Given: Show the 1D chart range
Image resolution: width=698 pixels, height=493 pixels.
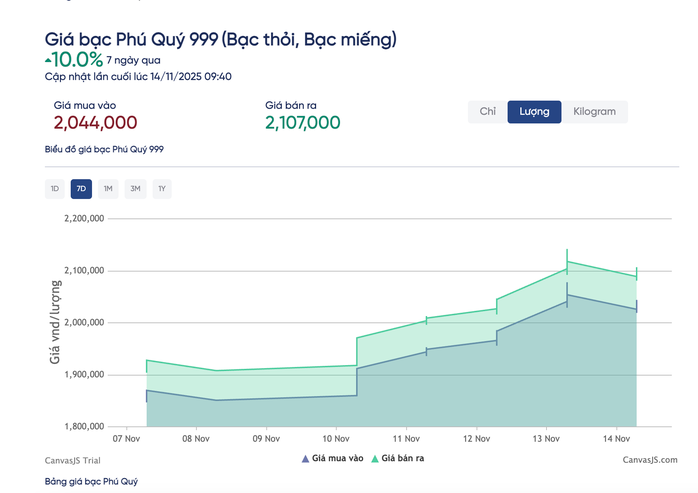Looking at the screenshot, I should coord(55,188).
